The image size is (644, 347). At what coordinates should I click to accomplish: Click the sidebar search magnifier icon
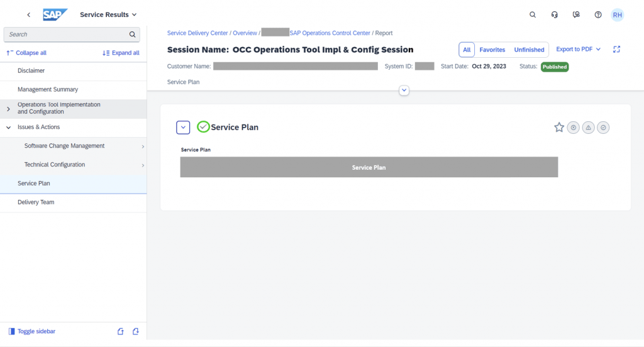click(132, 35)
